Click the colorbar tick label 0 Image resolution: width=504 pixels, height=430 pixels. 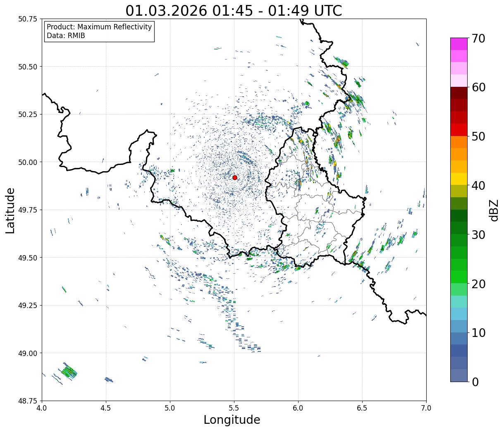pyautogui.click(x=475, y=382)
